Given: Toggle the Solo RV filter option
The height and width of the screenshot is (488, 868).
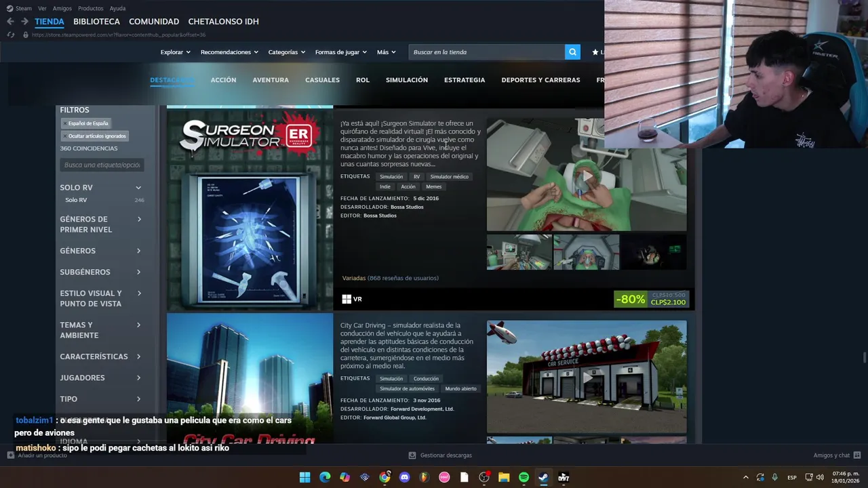Looking at the screenshot, I should (76, 200).
